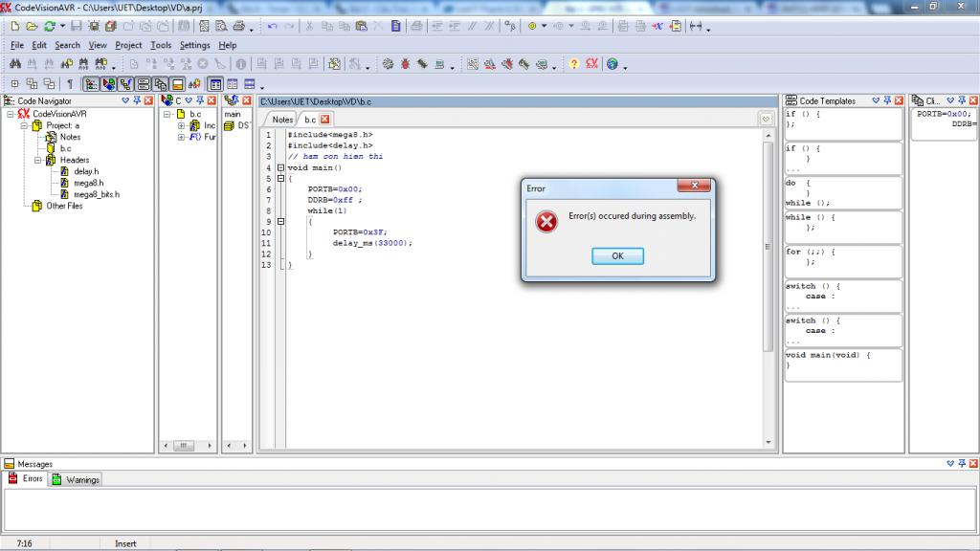Click the Paste clipboard icon

tap(361, 26)
